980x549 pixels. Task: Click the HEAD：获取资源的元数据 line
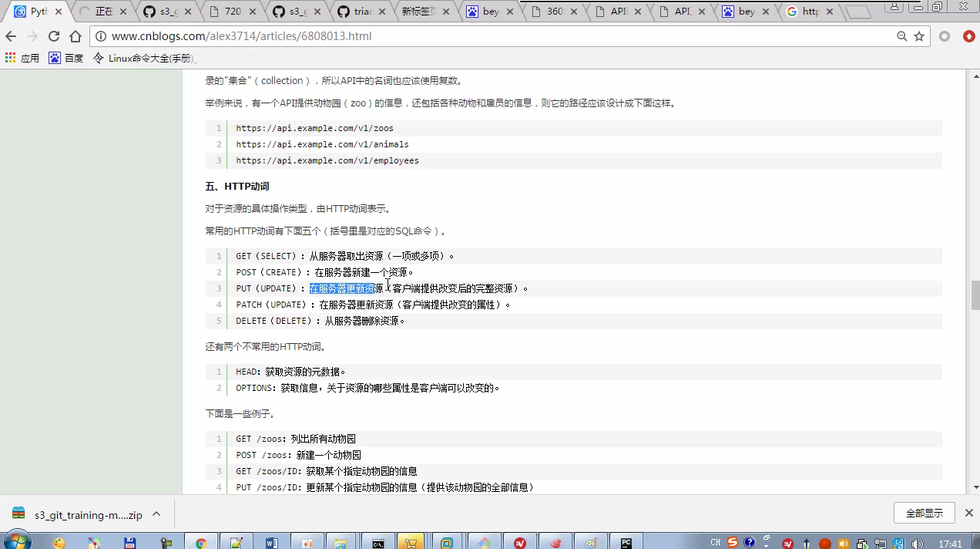click(291, 372)
